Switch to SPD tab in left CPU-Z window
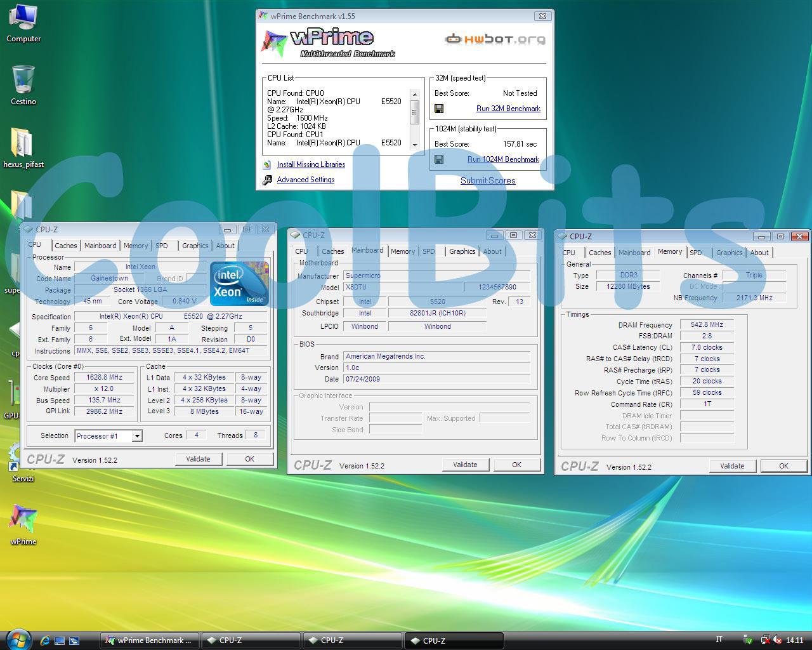This screenshot has width=812, height=650. pos(162,246)
